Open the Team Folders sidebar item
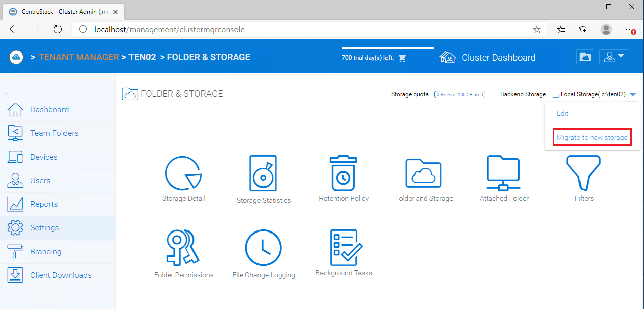This screenshot has height=309, width=644. 57,133
